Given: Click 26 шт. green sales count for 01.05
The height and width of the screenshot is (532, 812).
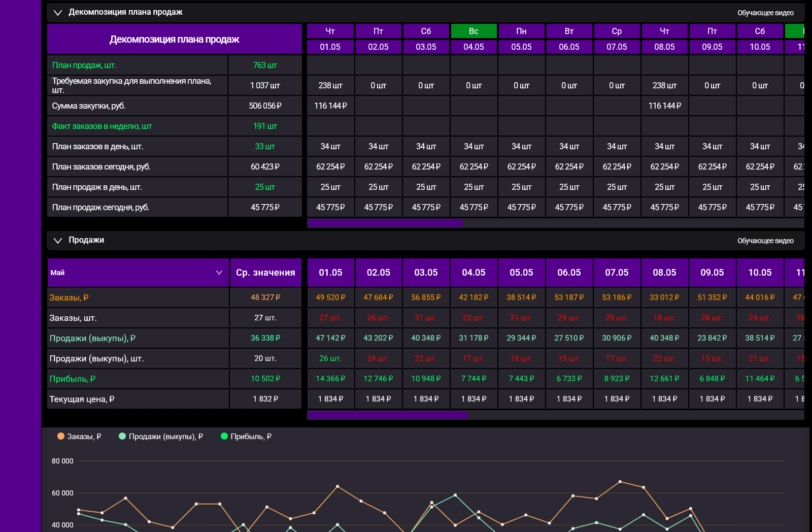Looking at the screenshot, I should pos(330,358).
